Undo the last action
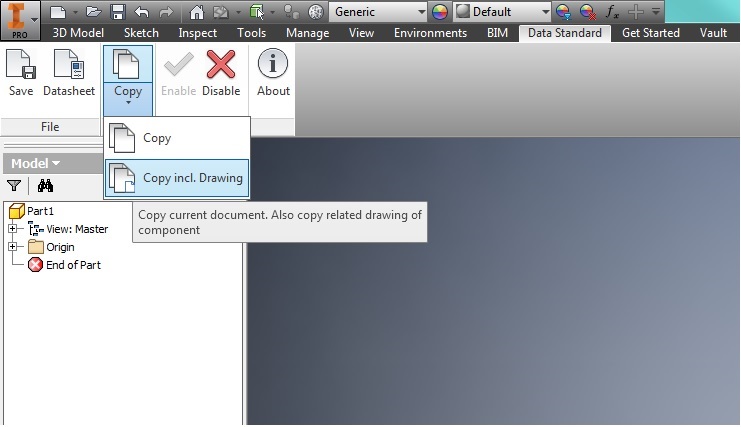 pyautogui.click(x=142, y=12)
